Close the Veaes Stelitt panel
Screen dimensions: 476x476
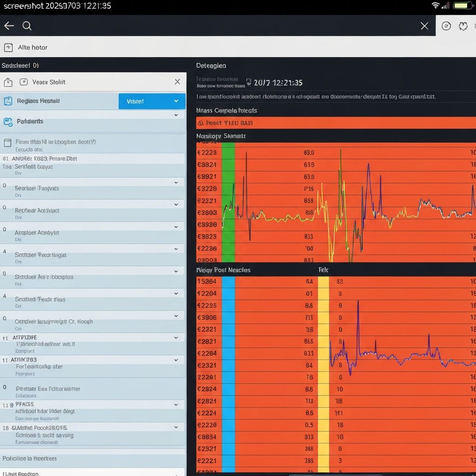[177, 82]
